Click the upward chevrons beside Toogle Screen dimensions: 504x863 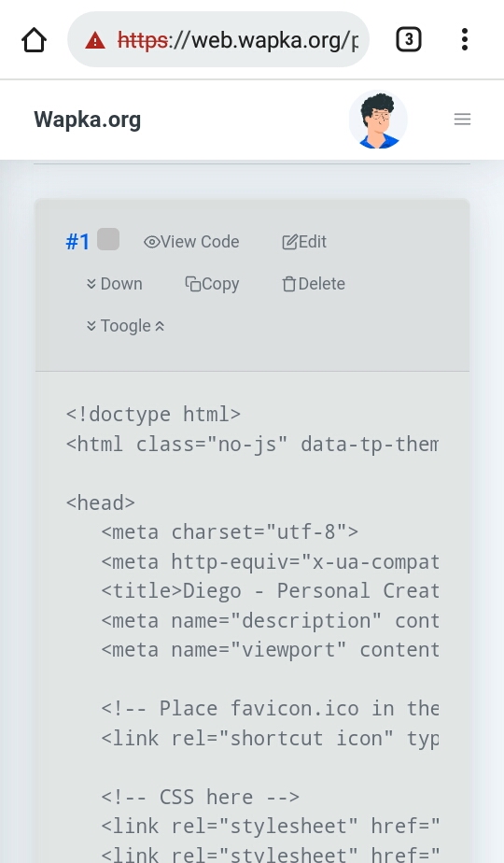[x=160, y=326]
